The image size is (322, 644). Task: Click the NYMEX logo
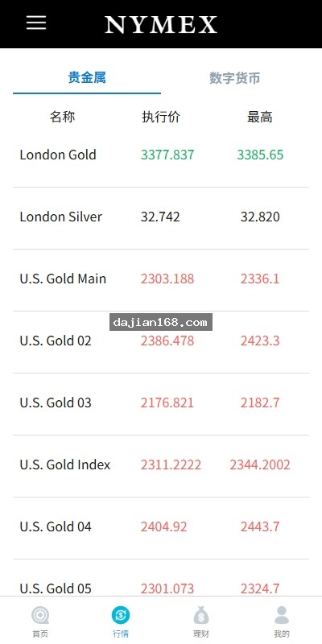pyautogui.click(x=161, y=25)
